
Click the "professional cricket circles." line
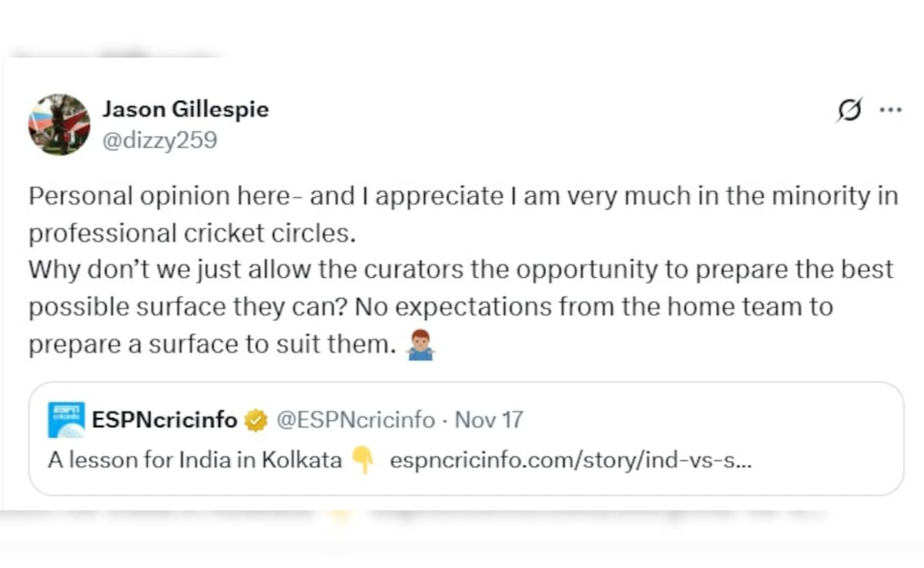(192, 233)
